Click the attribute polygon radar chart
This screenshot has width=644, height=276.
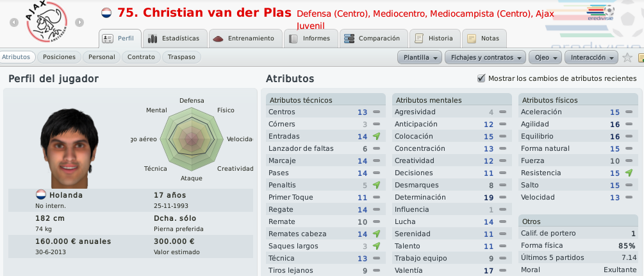coord(192,139)
